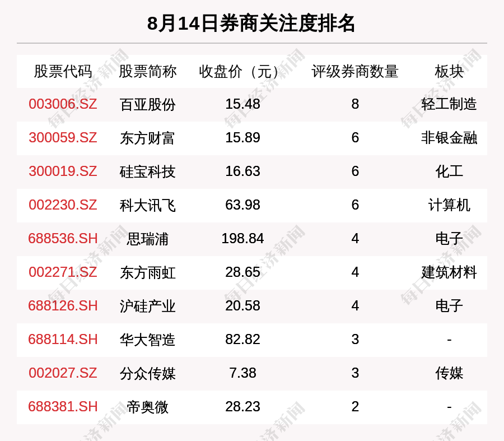Click closing price 16.63
The width and height of the screenshot is (504, 441).
(x=242, y=171)
